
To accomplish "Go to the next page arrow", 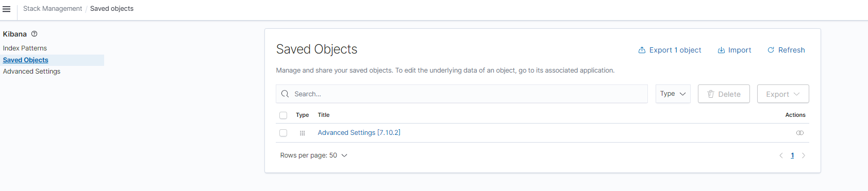I will click(804, 155).
